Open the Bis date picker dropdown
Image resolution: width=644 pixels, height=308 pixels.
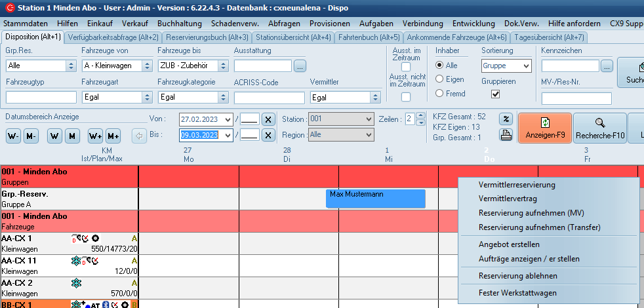pos(228,135)
